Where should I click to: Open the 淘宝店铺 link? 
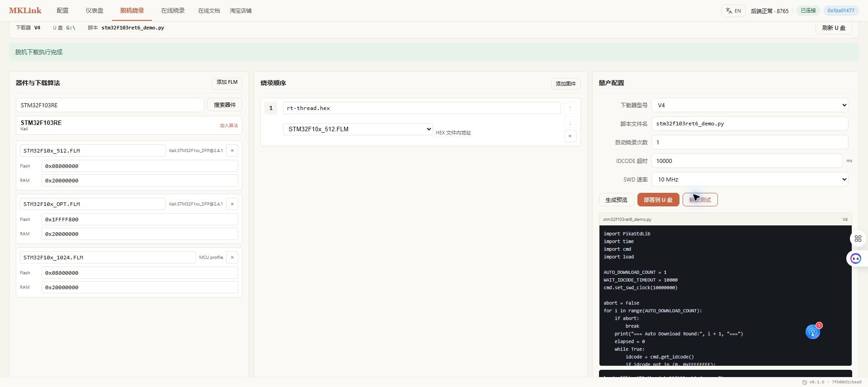tap(241, 10)
